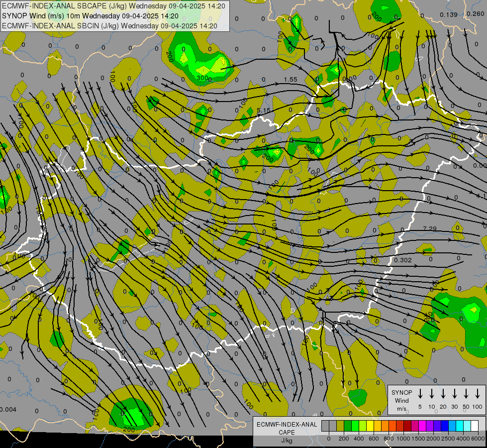Select gray swatch between 0 tick and olive
Viewport: 487px width, 448px height.
tap(333, 426)
